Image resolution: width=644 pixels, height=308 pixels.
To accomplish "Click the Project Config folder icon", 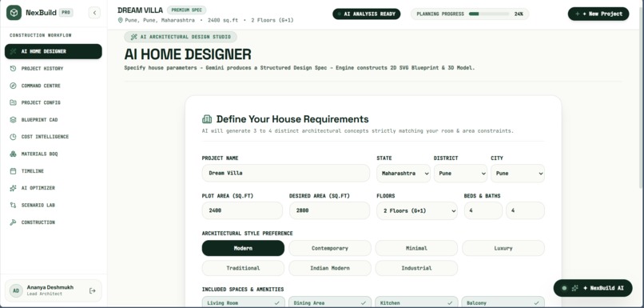I will [x=13, y=102].
